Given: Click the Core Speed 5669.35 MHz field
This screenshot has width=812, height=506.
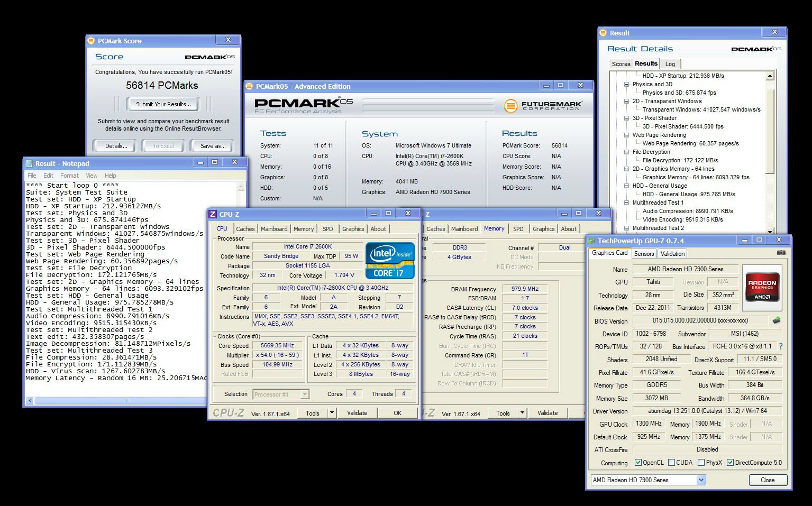Looking at the screenshot, I should (277, 345).
